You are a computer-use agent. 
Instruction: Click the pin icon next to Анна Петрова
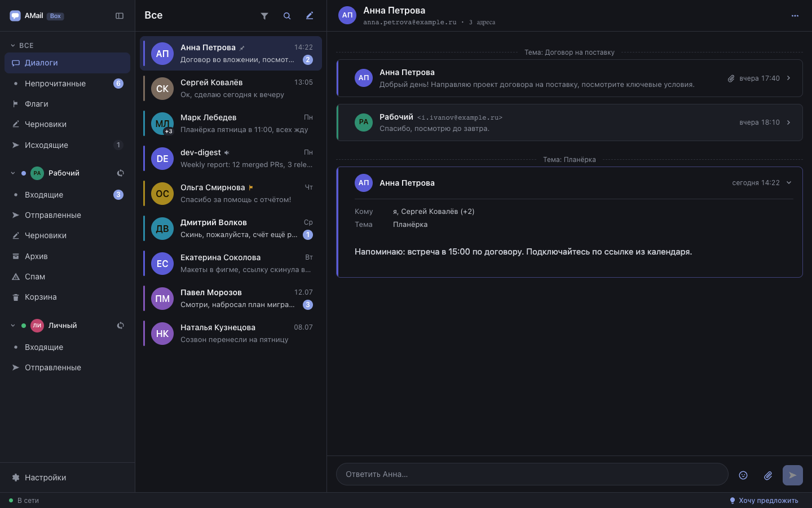point(242,48)
